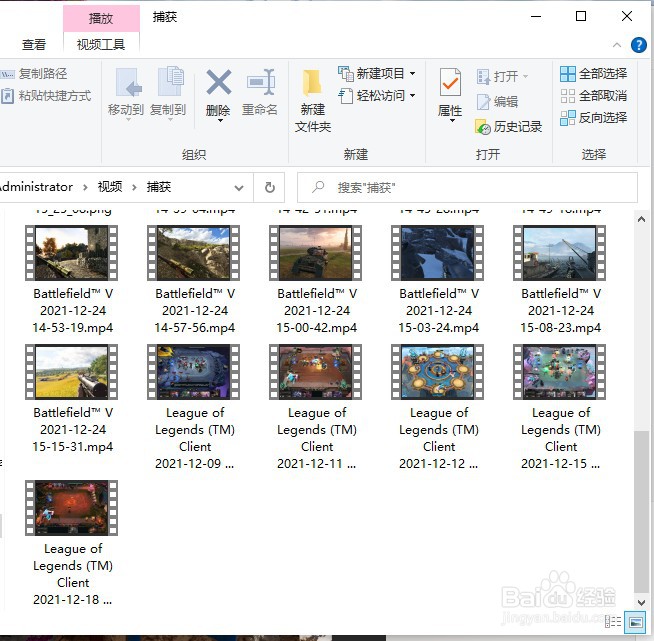Open the Properties dropdown arrow
This screenshot has height=641, width=654.
click(452, 121)
